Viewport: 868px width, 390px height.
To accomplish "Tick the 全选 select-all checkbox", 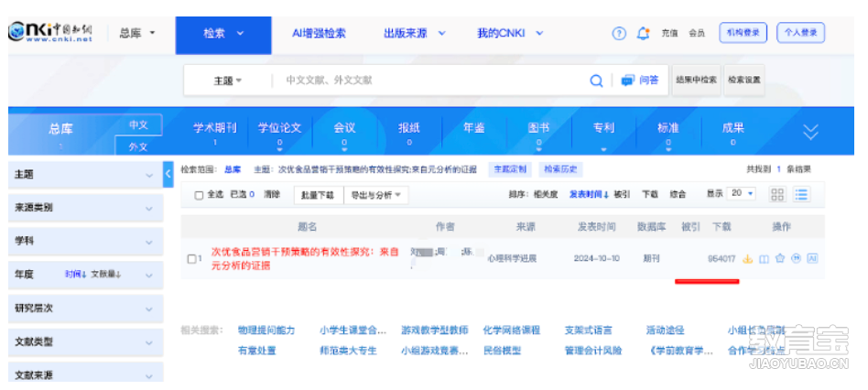I will (x=200, y=195).
